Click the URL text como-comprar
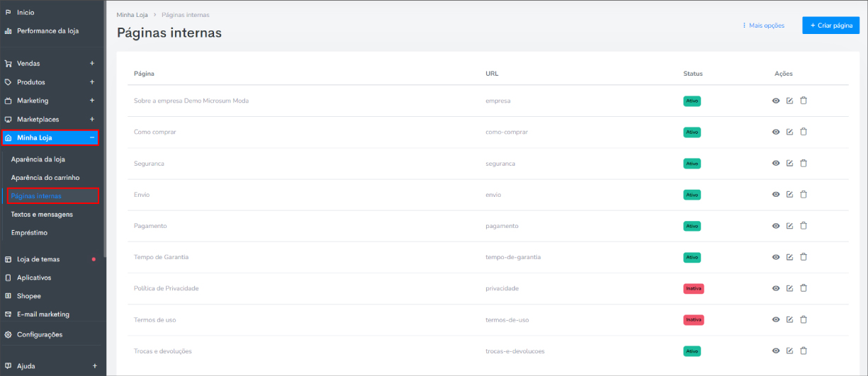 point(507,132)
